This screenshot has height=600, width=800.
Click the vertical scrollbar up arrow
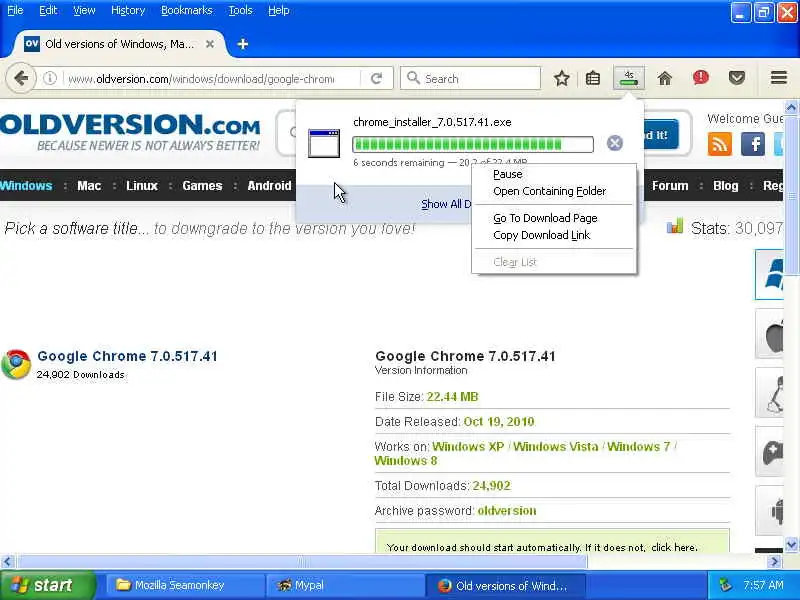coord(791,107)
